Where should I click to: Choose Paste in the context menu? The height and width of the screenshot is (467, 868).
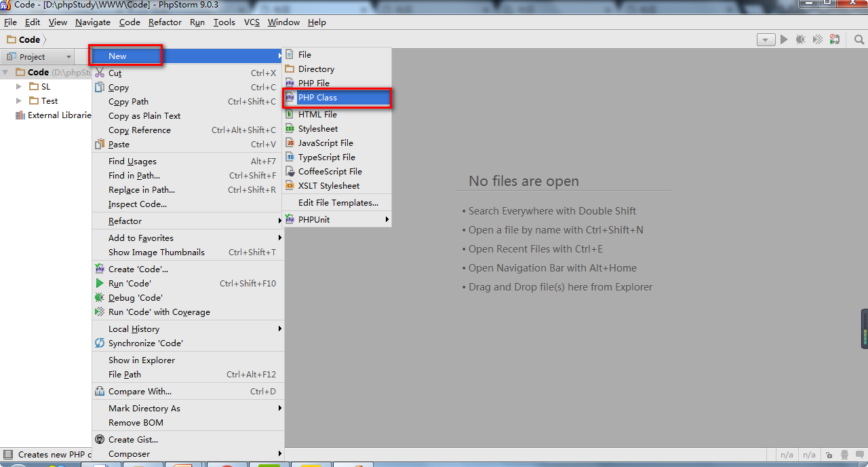pyautogui.click(x=188, y=144)
